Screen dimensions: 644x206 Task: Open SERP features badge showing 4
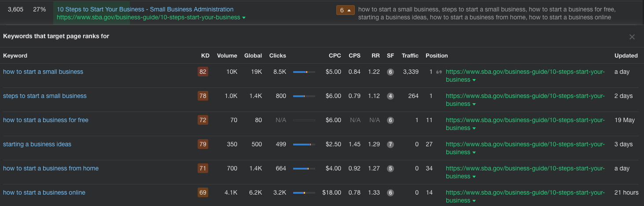pos(390,96)
